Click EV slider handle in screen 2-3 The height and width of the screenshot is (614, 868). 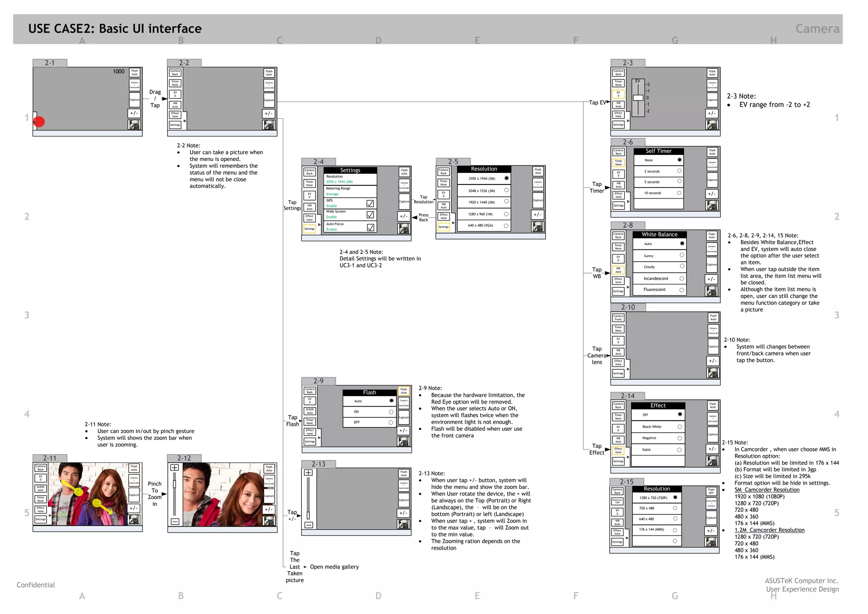(638, 98)
